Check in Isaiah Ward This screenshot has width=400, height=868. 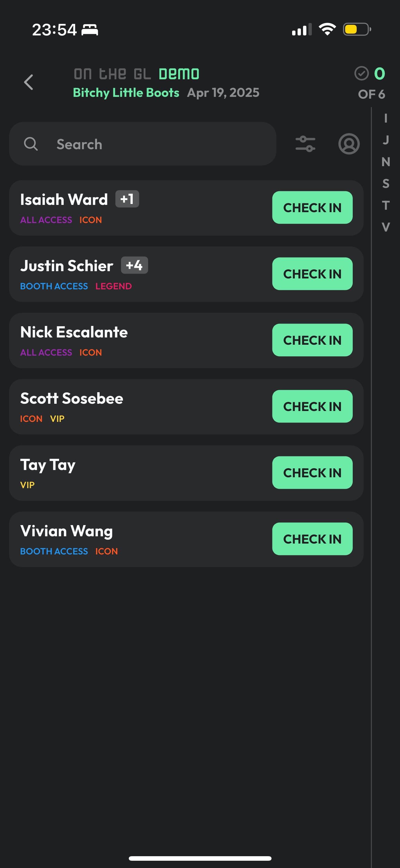(312, 208)
